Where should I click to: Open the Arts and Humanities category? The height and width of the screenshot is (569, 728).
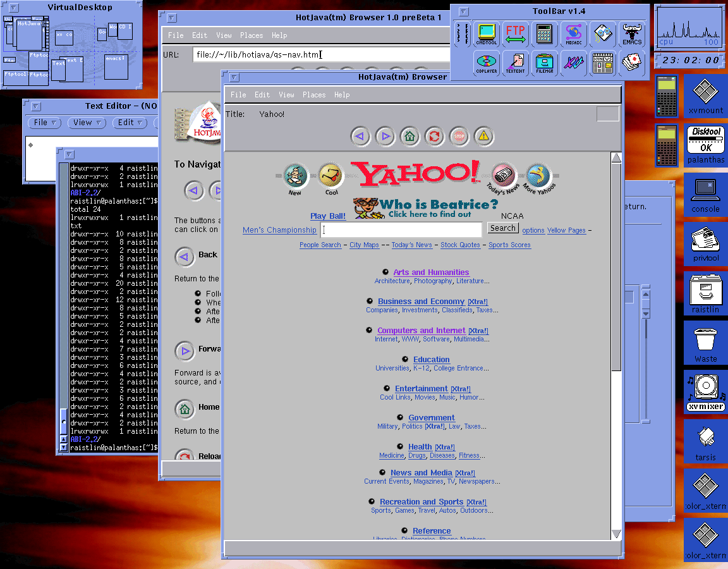[x=432, y=272]
